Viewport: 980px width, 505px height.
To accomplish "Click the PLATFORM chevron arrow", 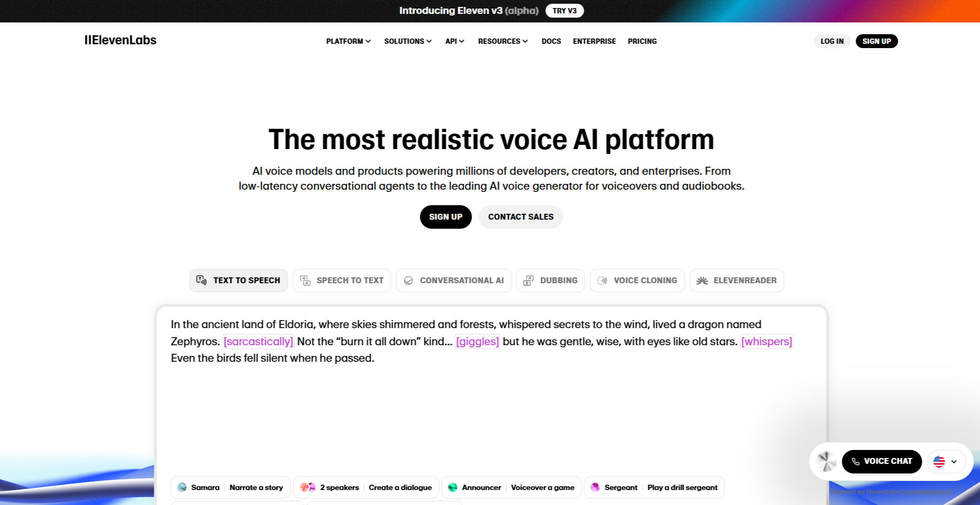I will tap(368, 41).
